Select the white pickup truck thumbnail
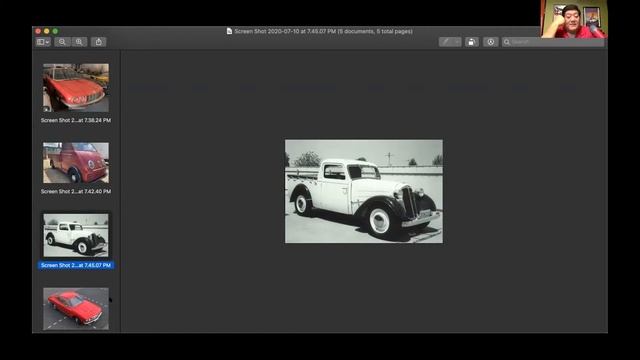The width and height of the screenshot is (640, 360). 76,236
